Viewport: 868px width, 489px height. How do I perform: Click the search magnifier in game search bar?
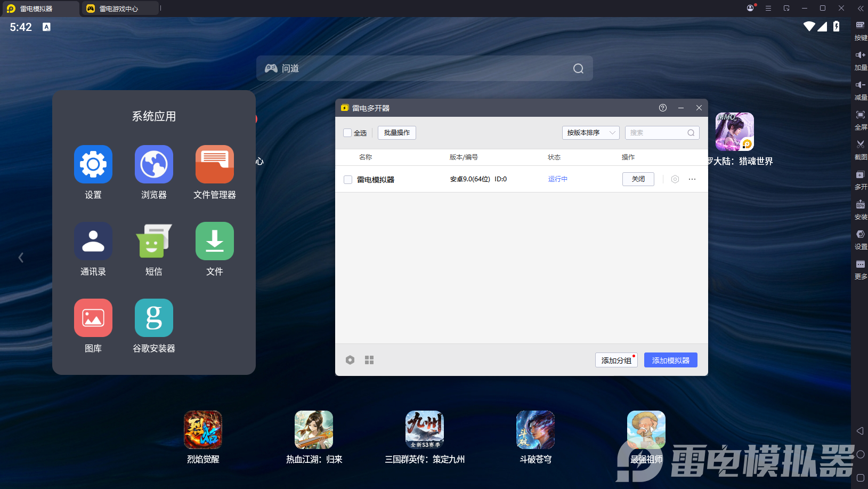click(x=578, y=68)
